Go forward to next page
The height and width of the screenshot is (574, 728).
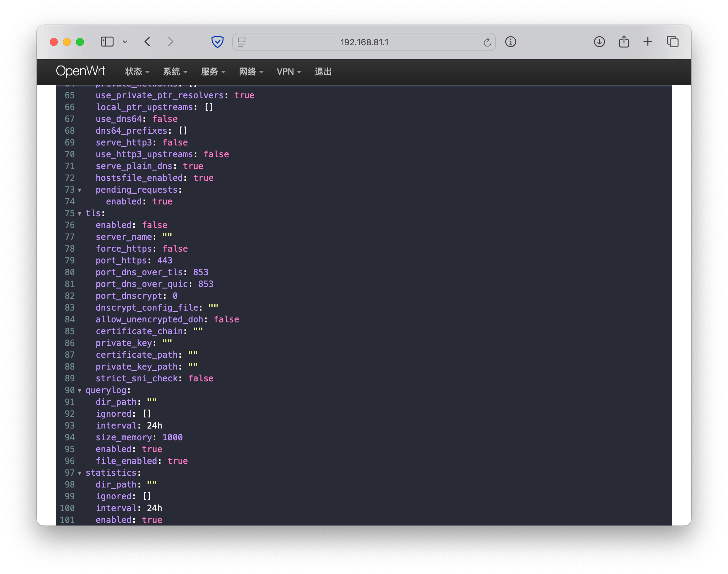pos(171,42)
